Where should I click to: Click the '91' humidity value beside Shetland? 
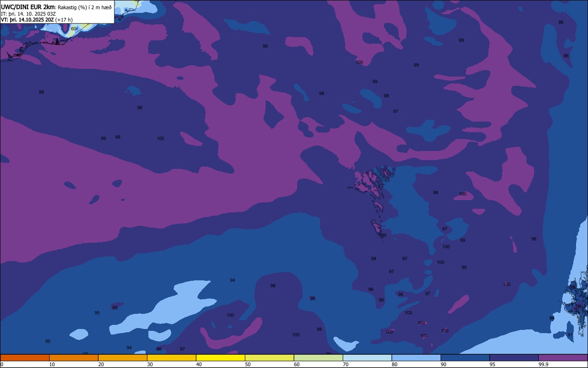(x=570, y=335)
